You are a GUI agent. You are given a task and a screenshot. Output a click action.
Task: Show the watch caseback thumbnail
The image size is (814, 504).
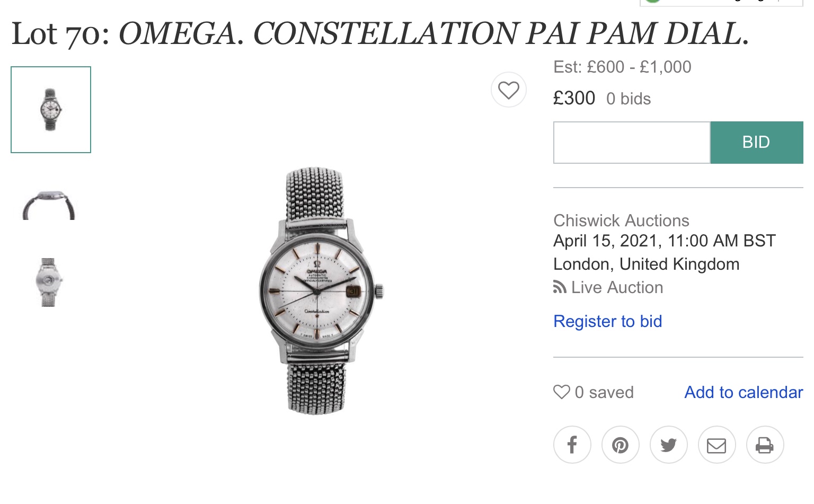[49, 282]
